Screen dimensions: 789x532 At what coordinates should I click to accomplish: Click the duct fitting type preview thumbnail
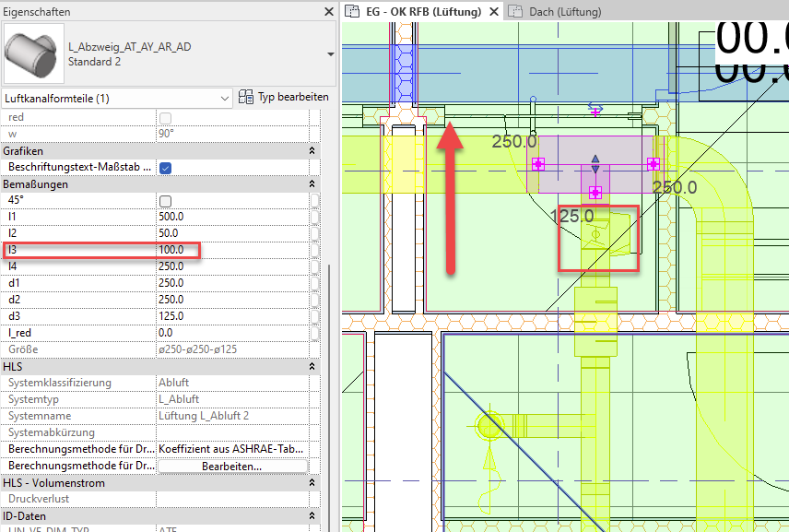(x=32, y=52)
